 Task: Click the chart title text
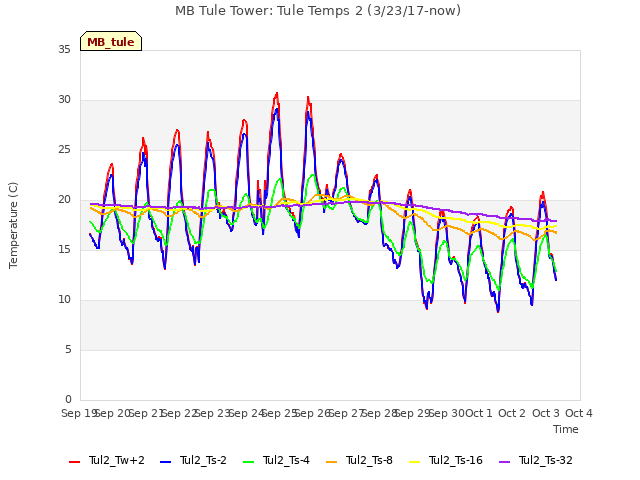[x=318, y=11]
